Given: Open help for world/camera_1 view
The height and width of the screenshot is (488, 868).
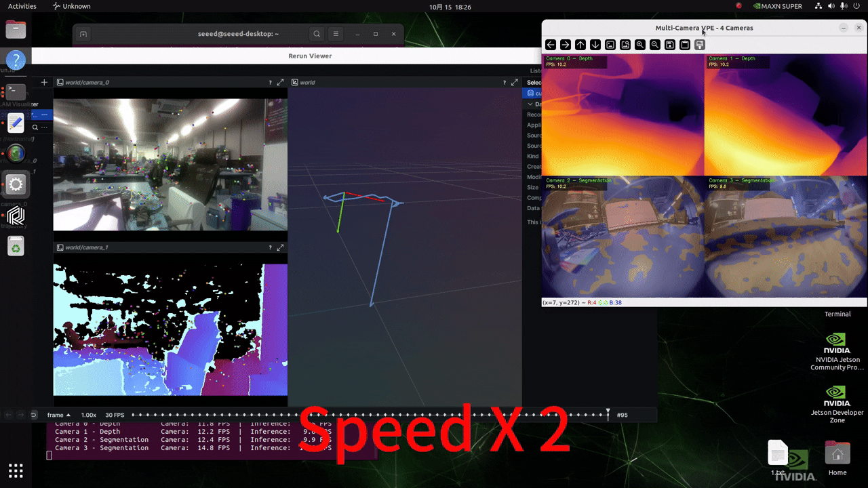Looking at the screenshot, I should (x=270, y=248).
